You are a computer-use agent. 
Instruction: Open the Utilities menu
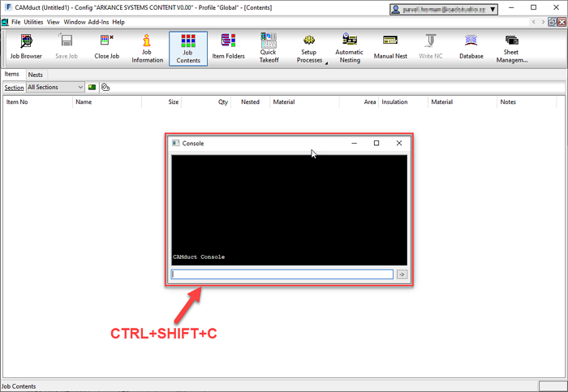click(33, 22)
